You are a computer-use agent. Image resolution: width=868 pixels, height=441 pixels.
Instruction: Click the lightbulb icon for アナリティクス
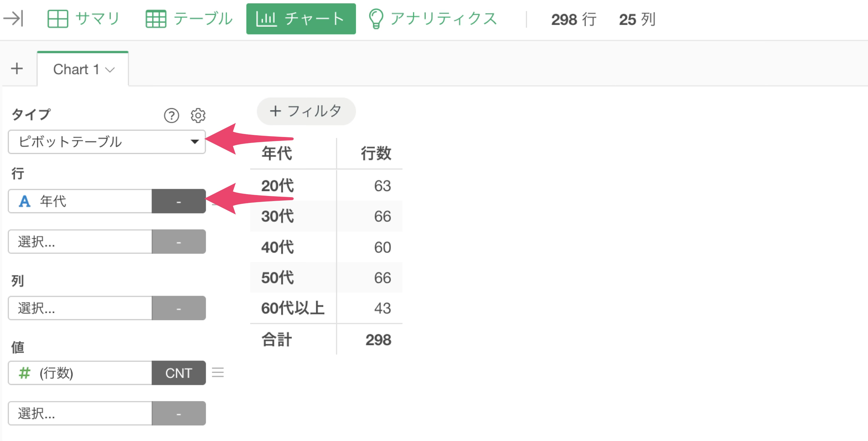[376, 19]
